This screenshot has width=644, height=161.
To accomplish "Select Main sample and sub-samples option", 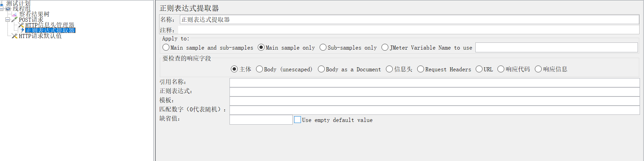I will (208, 48).
